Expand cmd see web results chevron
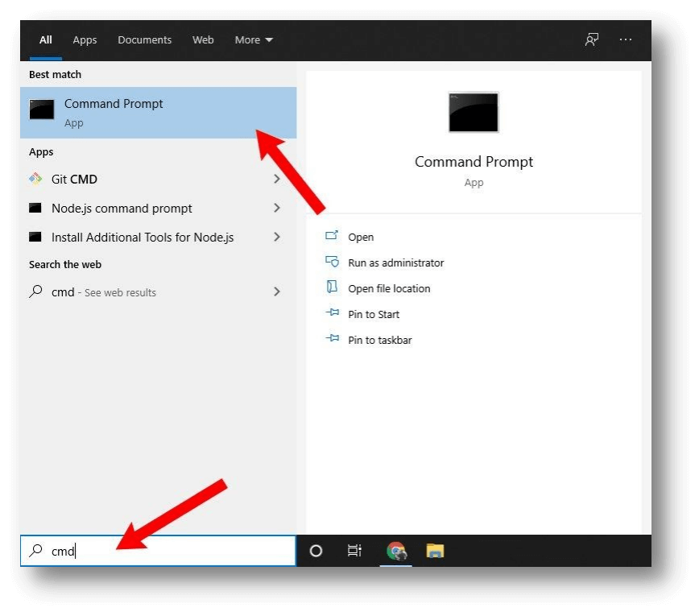This screenshot has height=616, width=699. (277, 291)
